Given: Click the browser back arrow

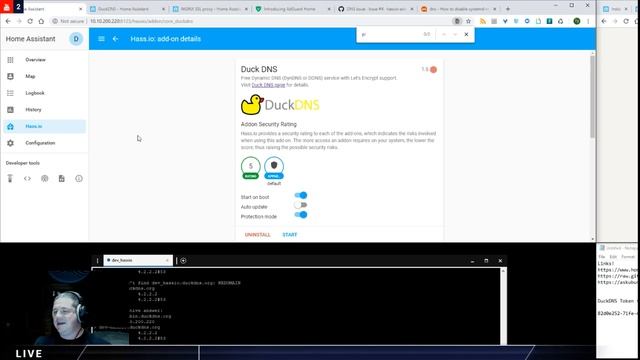Looking at the screenshot, I should (8, 21).
